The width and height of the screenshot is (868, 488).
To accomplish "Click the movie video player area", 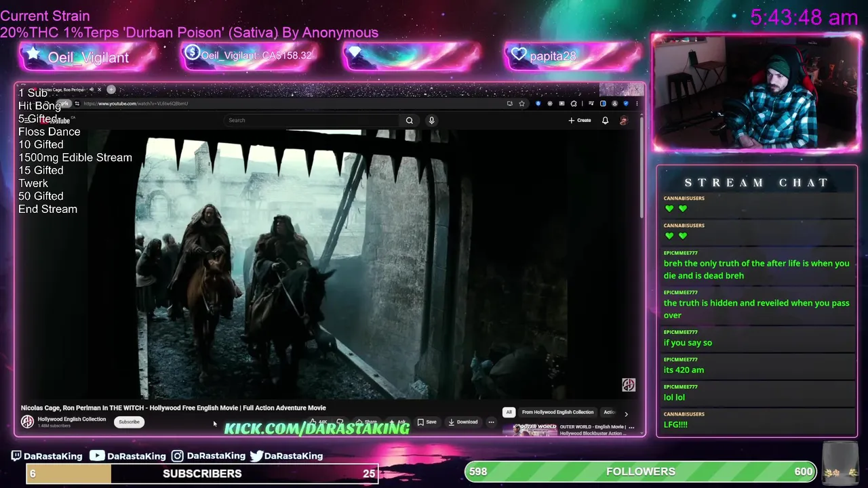I will [328, 264].
